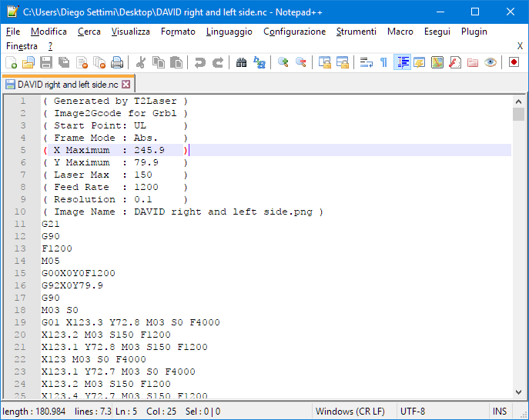Click the INS insert mode indicator
529x420 pixels.
[500, 412]
